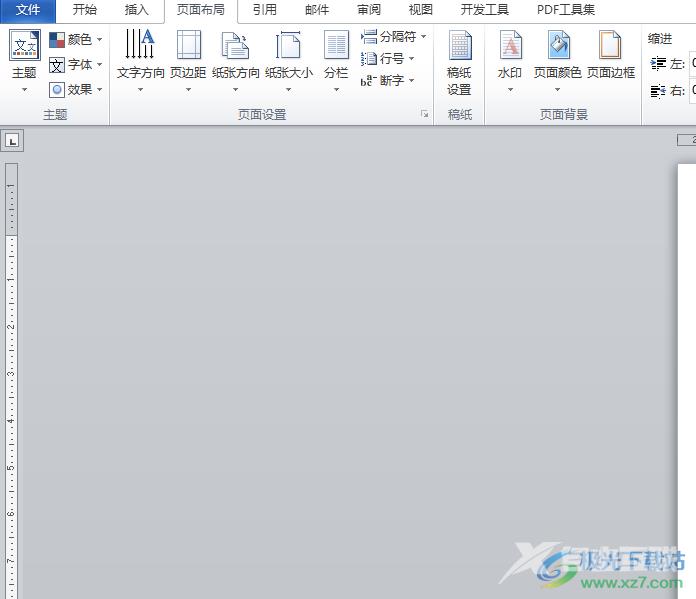Expand the 分栏 dropdown arrow

click(336, 90)
